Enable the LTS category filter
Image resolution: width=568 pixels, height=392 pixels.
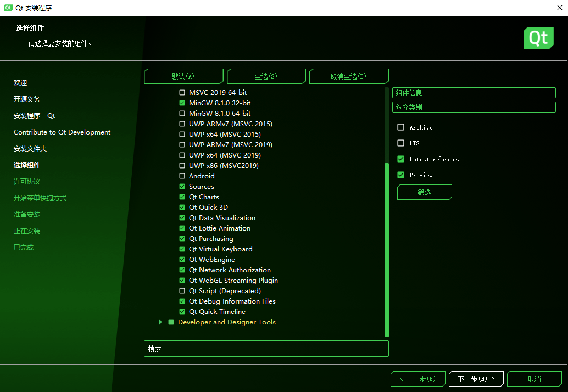pyautogui.click(x=400, y=143)
